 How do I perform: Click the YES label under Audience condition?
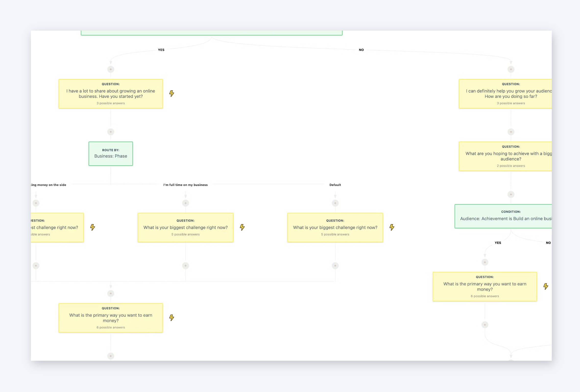[498, 243]
